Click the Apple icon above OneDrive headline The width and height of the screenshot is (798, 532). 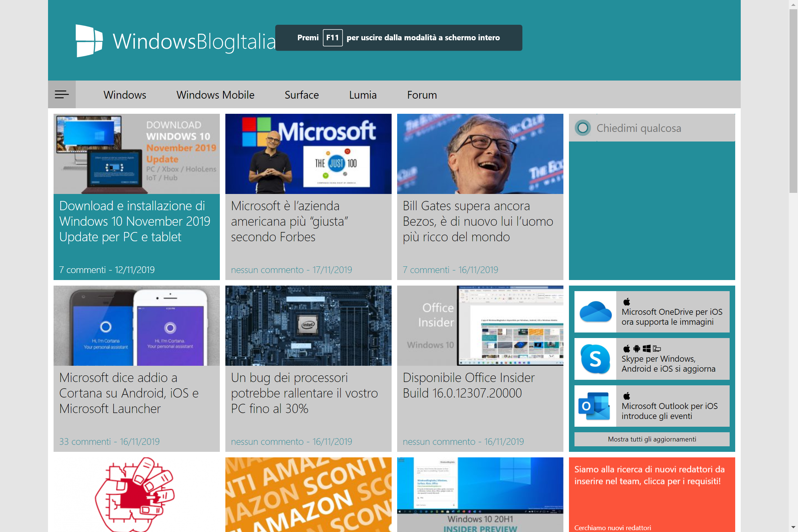coord(627,301)
